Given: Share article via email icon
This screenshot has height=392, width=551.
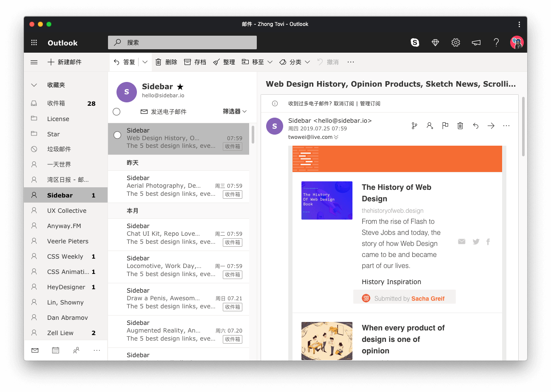Looking at the screenshot, I should [x=462, y=242].
